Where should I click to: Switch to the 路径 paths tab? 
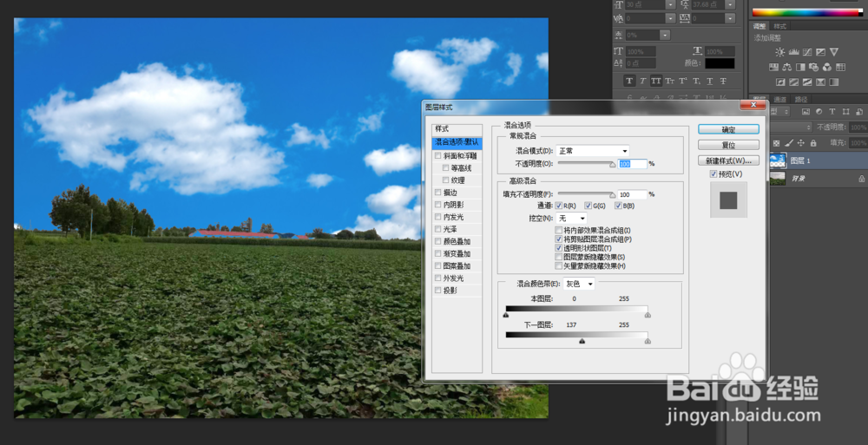(x=800, y=100)
